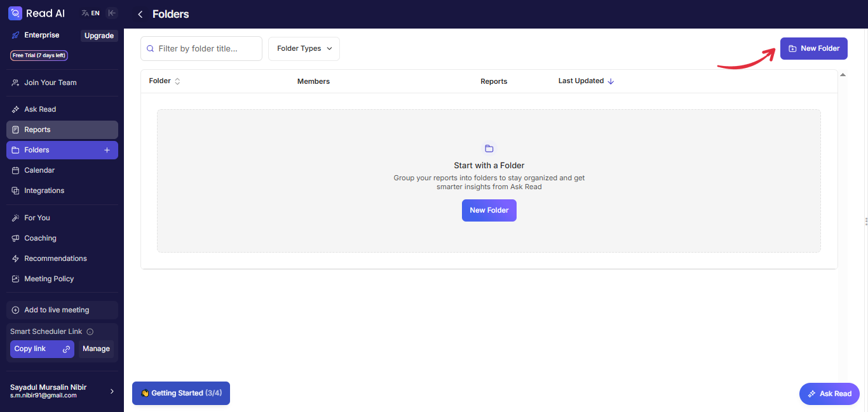Click the rocket icon next to Enterprise
The width and height of the screenshot is (868, 412).
click(x=15, y=36)
